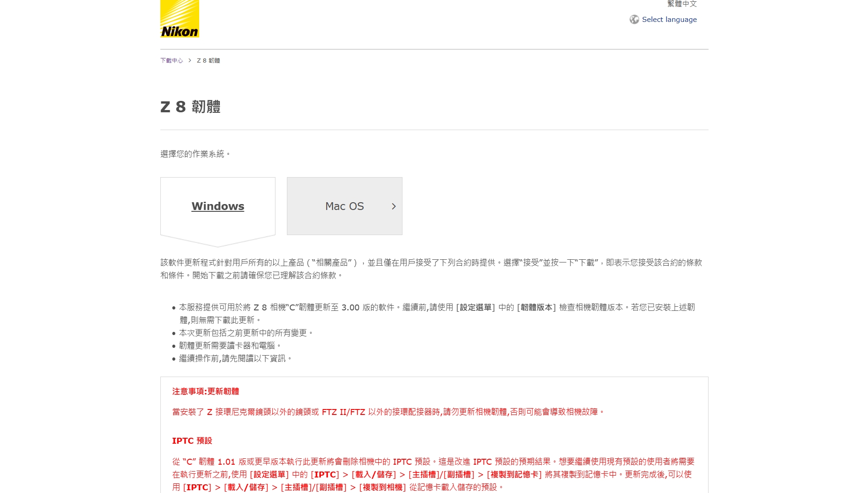Click the 選擇您的作業系統 instruction text

[x=195, y=154]
